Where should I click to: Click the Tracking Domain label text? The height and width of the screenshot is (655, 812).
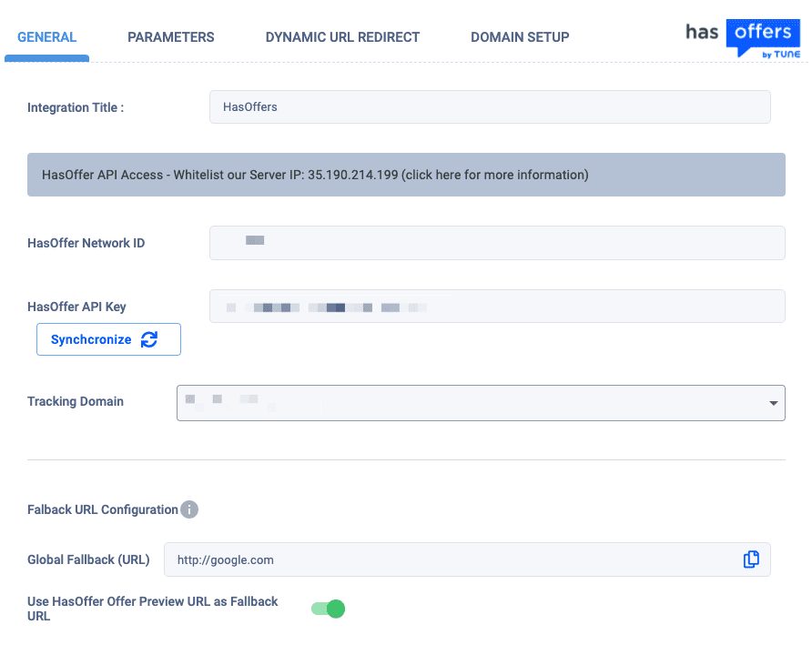pos(76,401)
